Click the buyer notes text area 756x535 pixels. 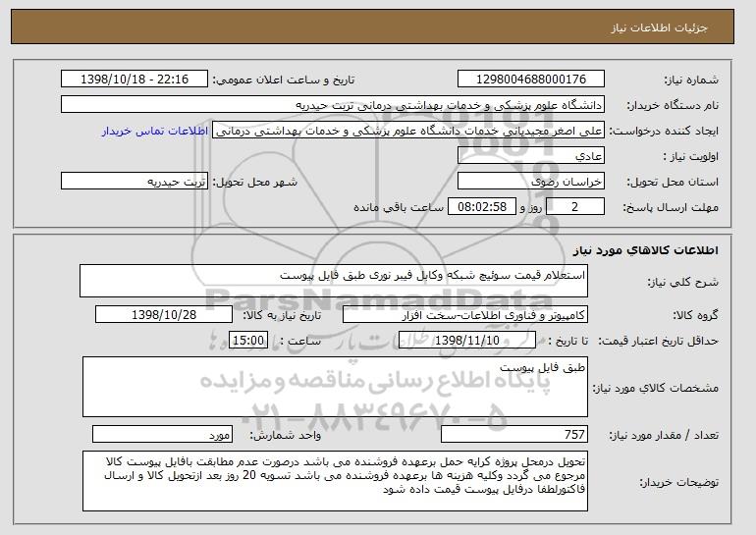click(335, 481)
